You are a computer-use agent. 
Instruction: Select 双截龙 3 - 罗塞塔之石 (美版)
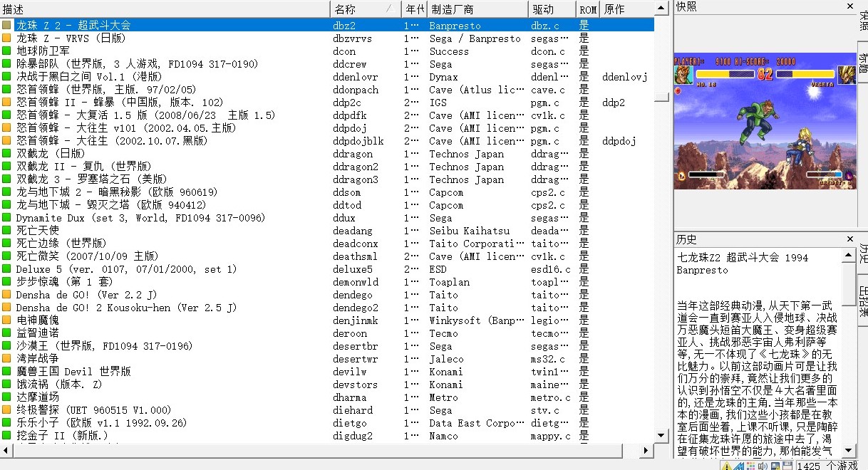pos(327,179)
